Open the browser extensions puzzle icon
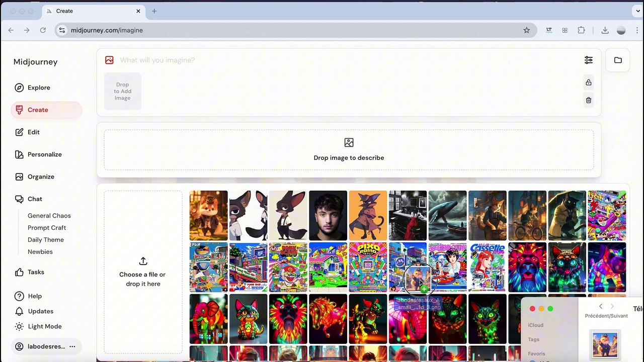644x362 pixels. (581, 30)
